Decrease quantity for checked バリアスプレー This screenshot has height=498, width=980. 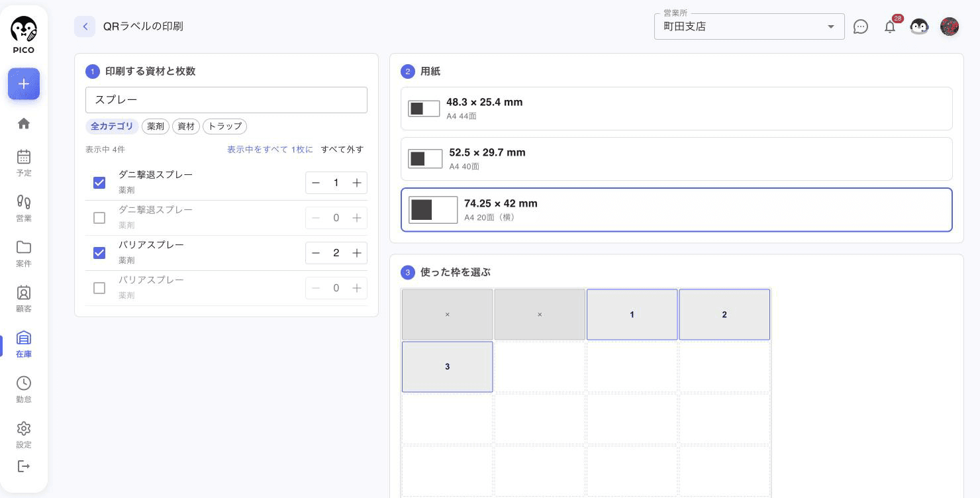pyautogui.click(x=316, y=253)
